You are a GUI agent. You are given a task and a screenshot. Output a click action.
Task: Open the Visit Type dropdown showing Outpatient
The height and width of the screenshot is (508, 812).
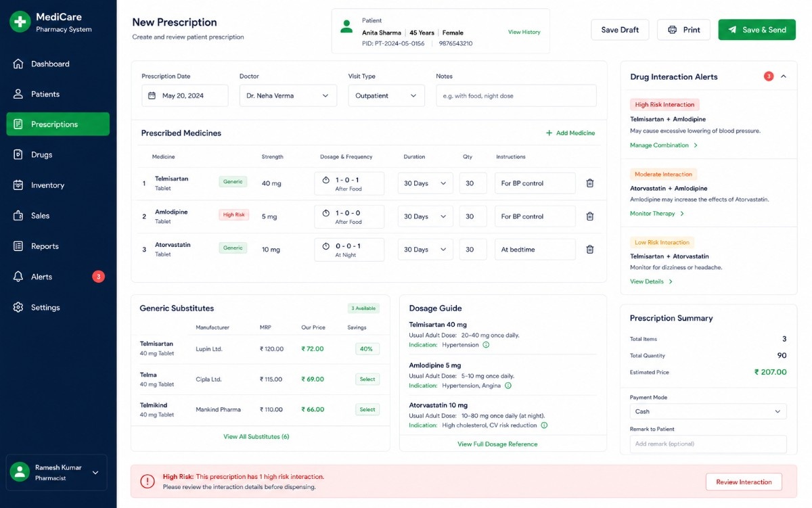tap(386, 96)
